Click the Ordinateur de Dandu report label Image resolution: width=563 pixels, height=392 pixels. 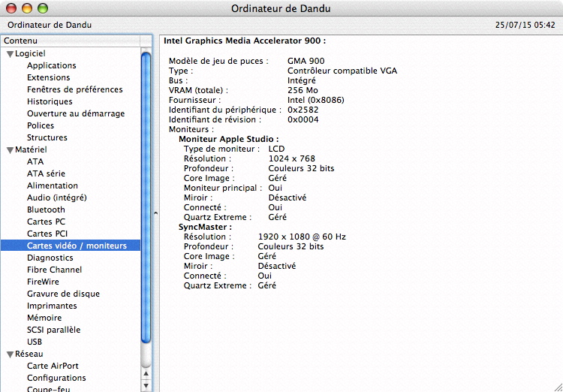[x=50, y=25]
